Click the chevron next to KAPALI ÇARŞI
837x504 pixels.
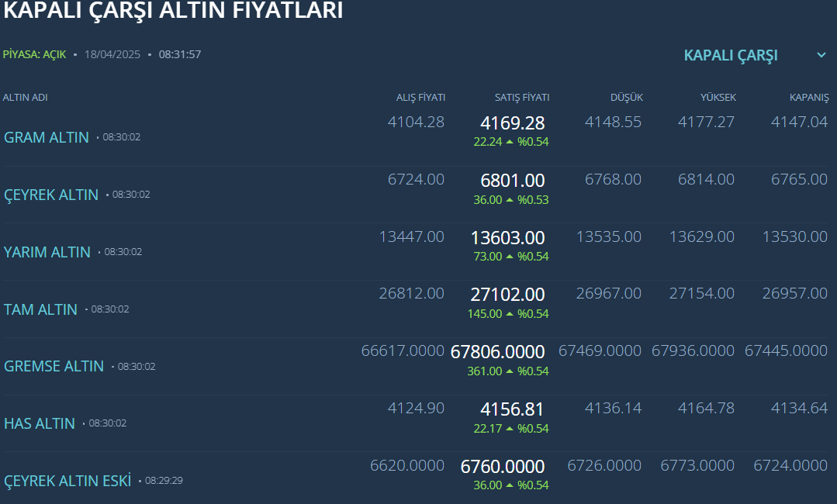(x=821, y=55)
